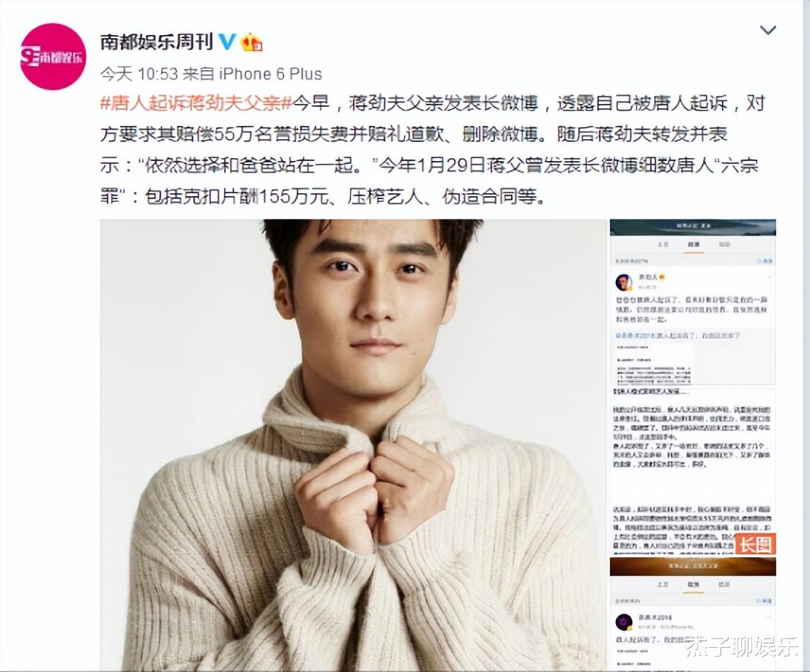Click the iPhone 6 Plus source link
Image resolution: width=810 pixels, height=672 pixels.
271,74
